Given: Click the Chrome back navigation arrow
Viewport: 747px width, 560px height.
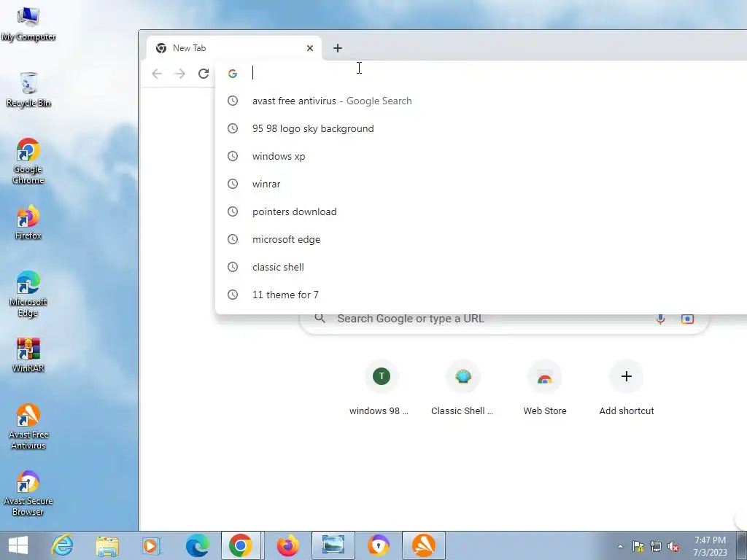Looking at the screenshot, I should pos(157,74).
